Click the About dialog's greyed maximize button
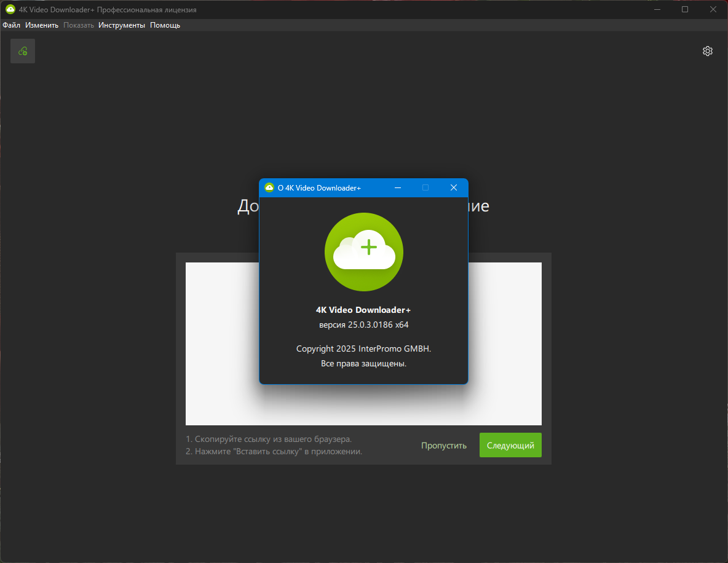Screen dimensions: 728x563 425,187
